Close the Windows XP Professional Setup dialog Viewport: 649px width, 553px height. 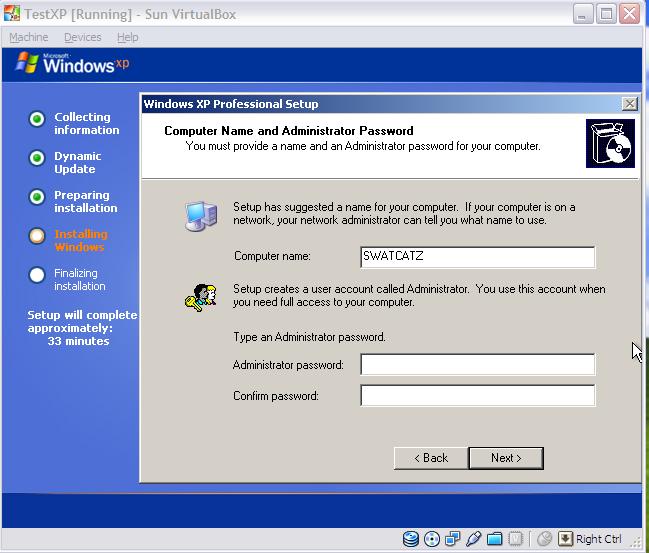(x=630, y=104)
